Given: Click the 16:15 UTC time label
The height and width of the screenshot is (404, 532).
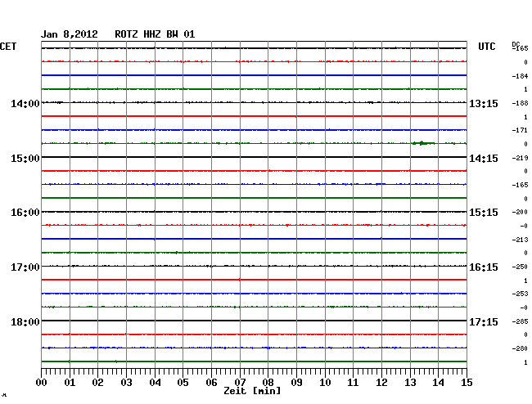Looking at the screenshot, I should point(484,267).
